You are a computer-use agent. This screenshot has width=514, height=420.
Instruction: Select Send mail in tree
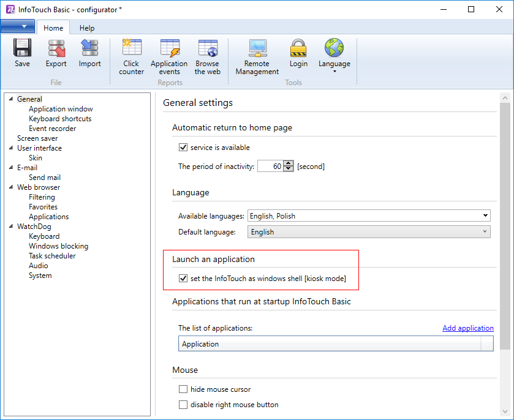(45, 178)
